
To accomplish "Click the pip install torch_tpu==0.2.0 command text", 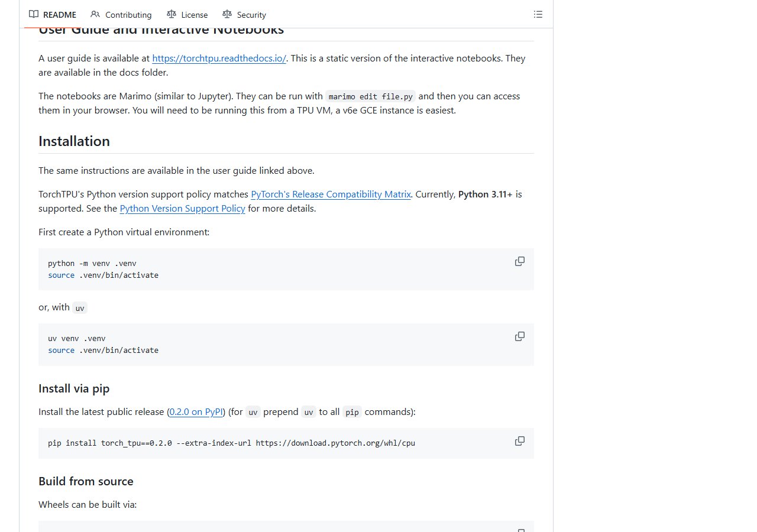I will pos(231,443).
